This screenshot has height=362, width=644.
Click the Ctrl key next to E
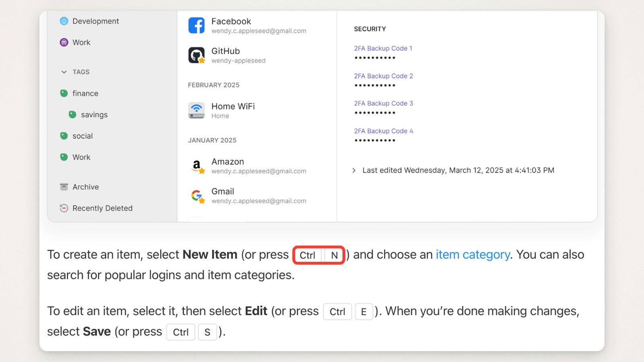[x=337, y=312]
